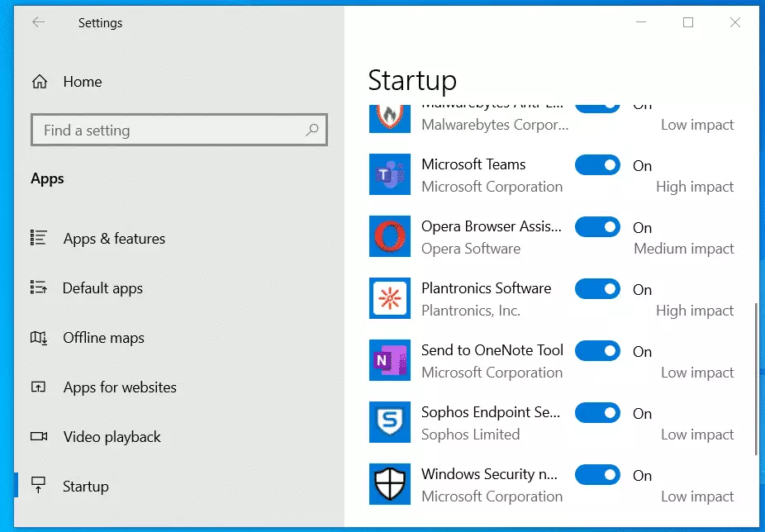Close the Settings window
765x532 pixels.
click(734, 22)
